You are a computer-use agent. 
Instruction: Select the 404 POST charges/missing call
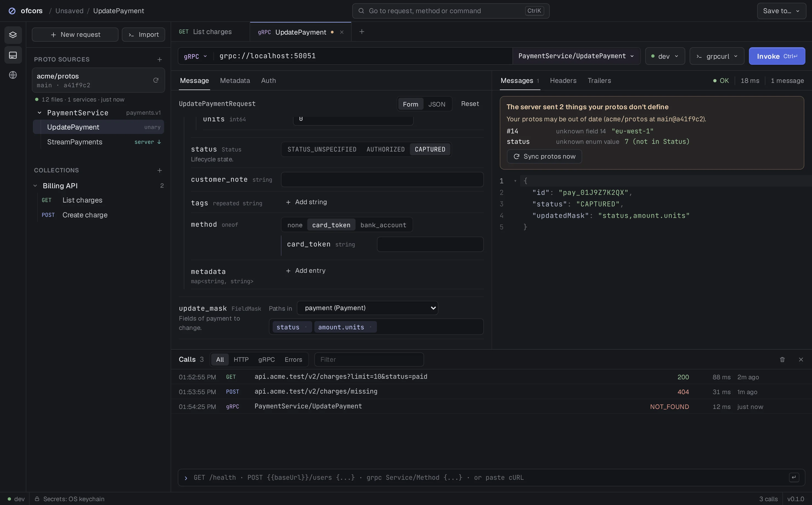pos(491,392)
